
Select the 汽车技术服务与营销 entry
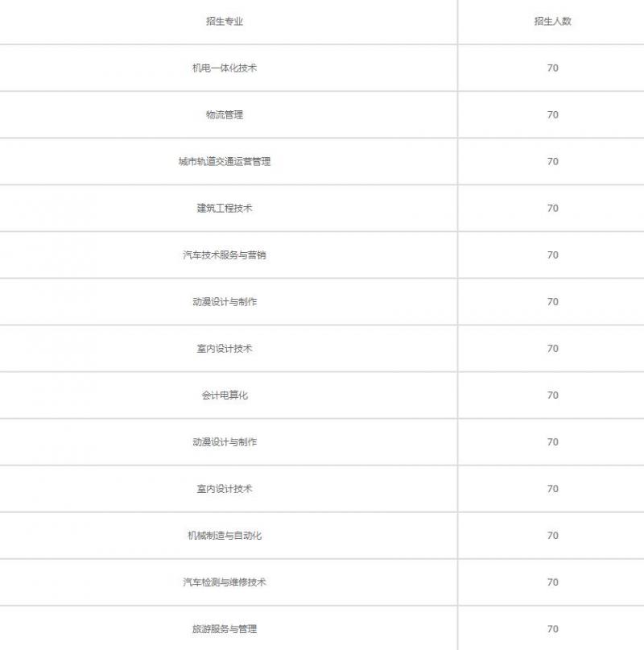point(225,255)
